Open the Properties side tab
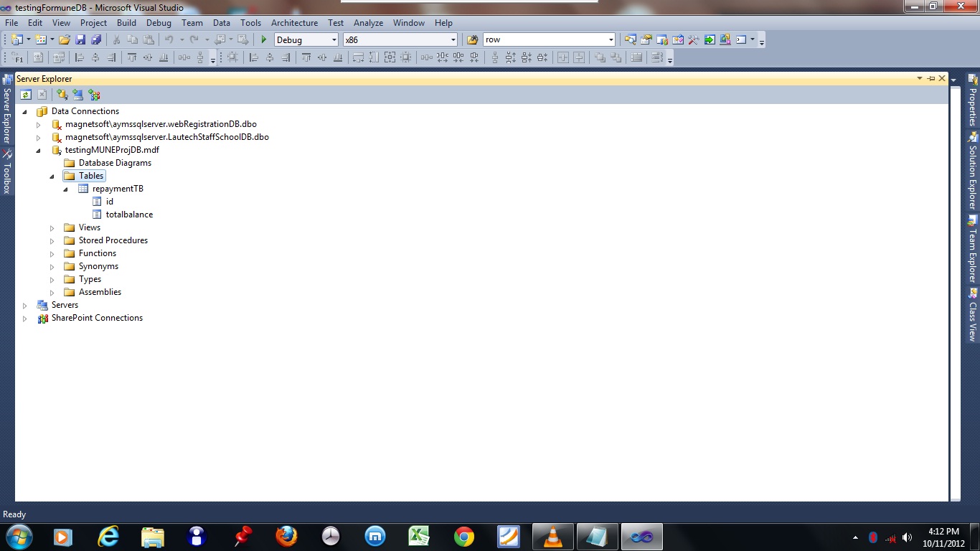 [x=973, y=100]
